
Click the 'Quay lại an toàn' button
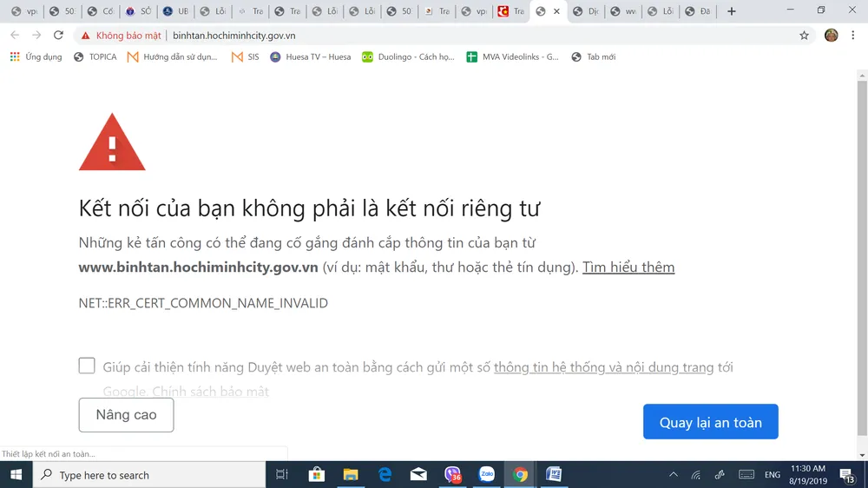pos(710,422)
